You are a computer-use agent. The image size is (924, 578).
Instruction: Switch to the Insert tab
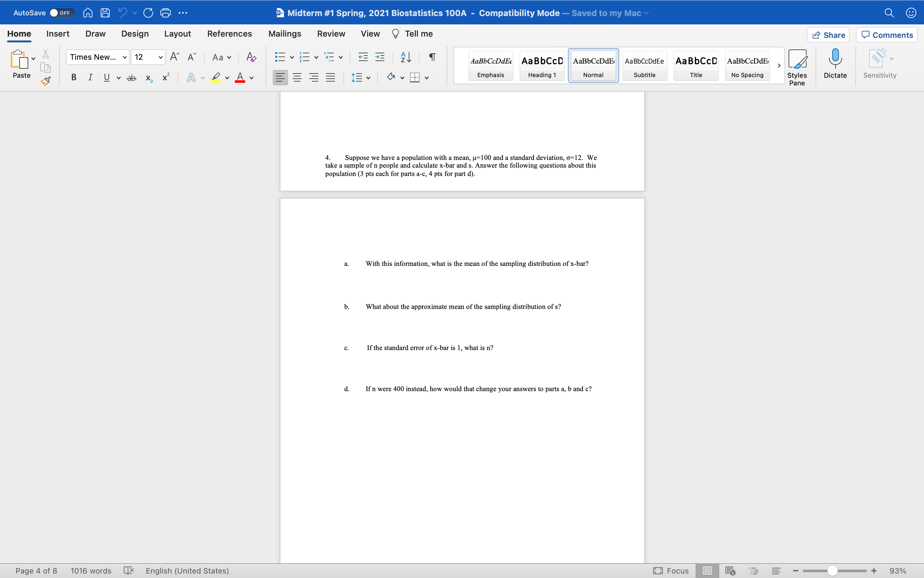click(58, 34)
